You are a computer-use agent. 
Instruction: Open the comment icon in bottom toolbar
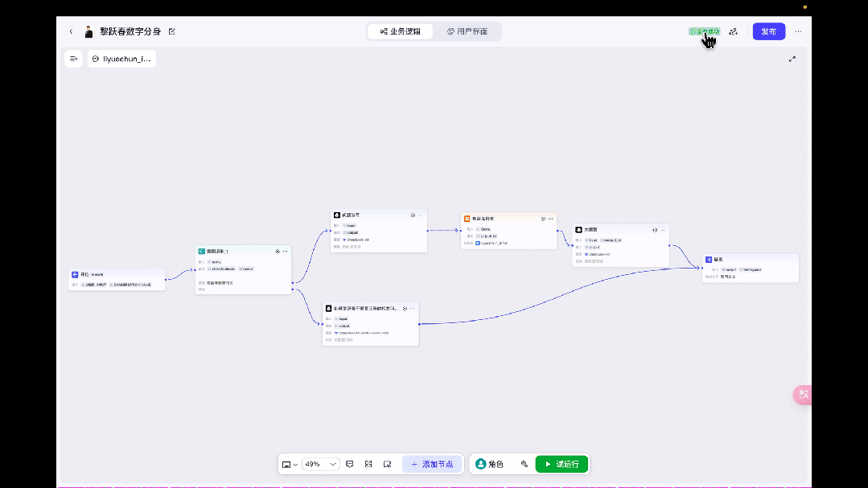[350, 464]
